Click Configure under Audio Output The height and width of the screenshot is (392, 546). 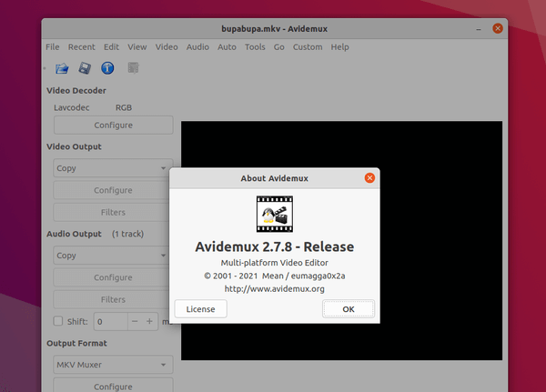[111, 277]
